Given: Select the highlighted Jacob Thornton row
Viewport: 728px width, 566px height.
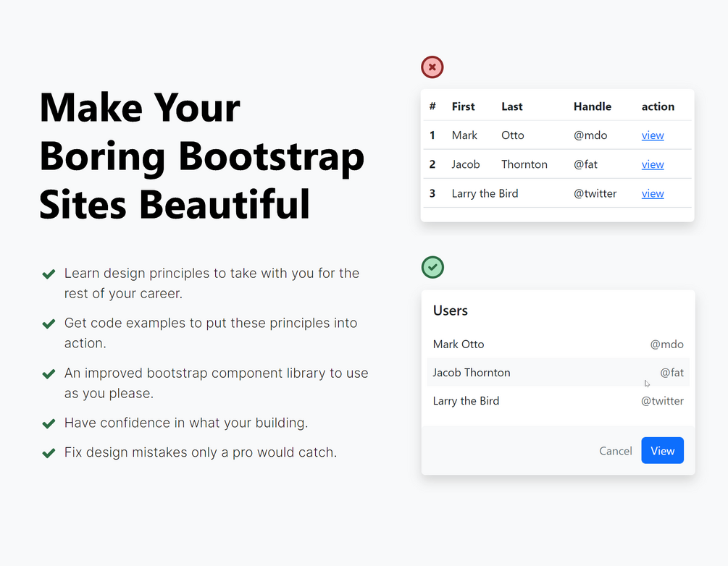Looking at the screenshot, I should pos(558,372).
